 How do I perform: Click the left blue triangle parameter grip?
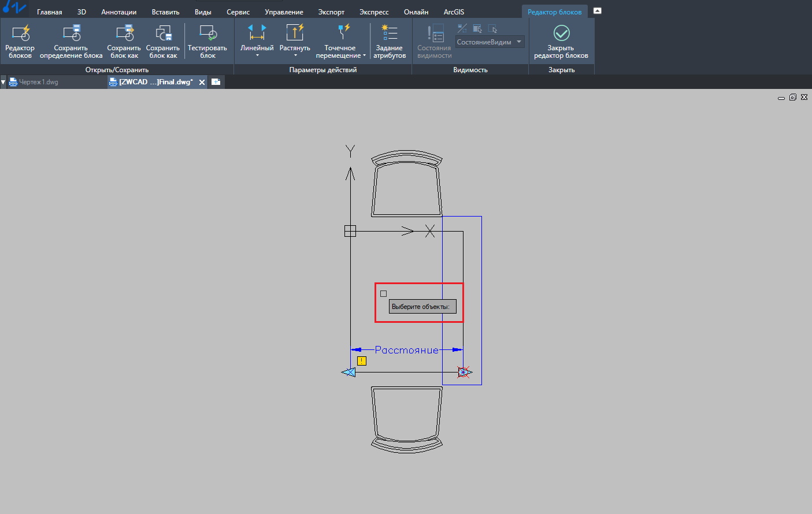[x=348, y=372]
